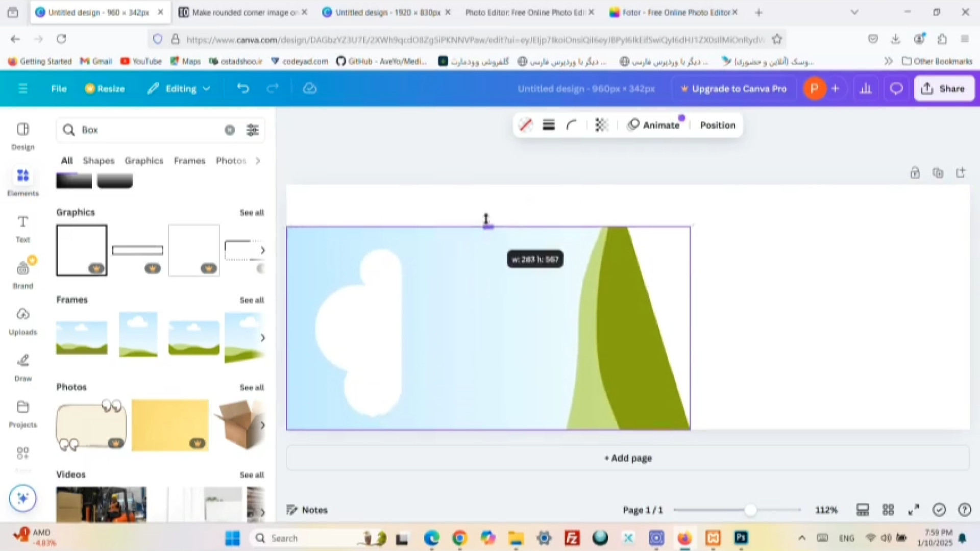Screen dimensions: 980x551
Task: Toggle the Notes panel
Action: point(307,510)
